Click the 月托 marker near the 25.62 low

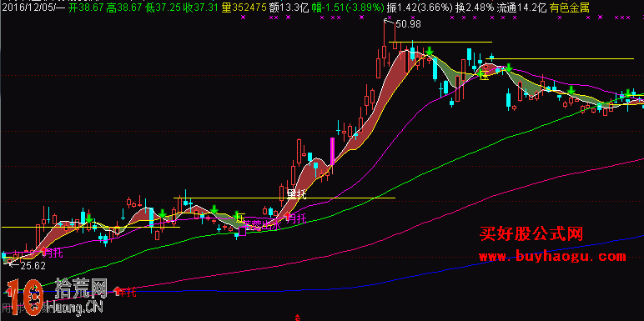[x=53, y=253]
